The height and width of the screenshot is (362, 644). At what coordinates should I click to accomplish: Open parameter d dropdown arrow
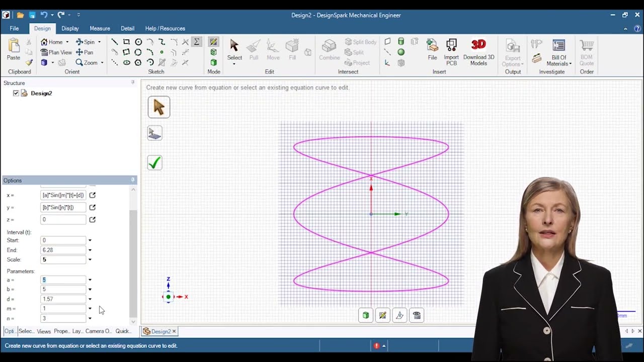tap(90, 299)
